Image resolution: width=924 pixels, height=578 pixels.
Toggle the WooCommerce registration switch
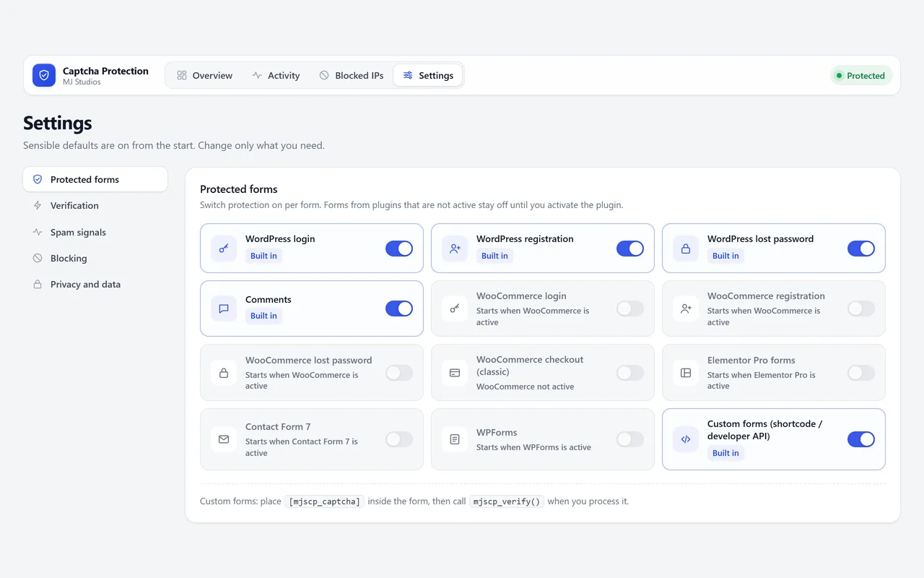(861, 309)
